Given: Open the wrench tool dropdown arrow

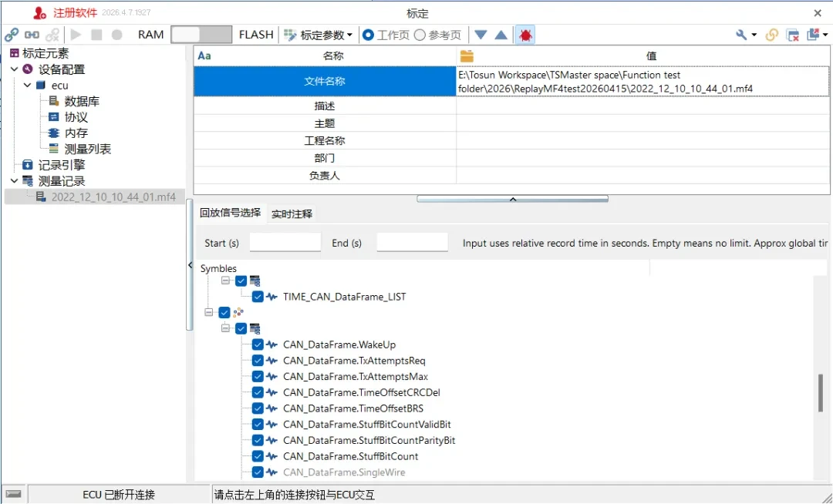Looking at the screenshot, I should click(754, 35).
